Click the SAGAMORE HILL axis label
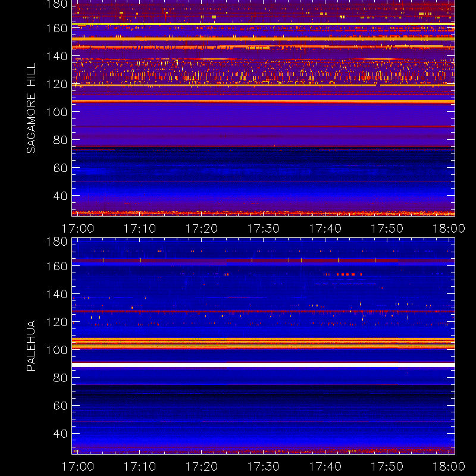Viewport: 476px width, 476px height. click(31, 108)
